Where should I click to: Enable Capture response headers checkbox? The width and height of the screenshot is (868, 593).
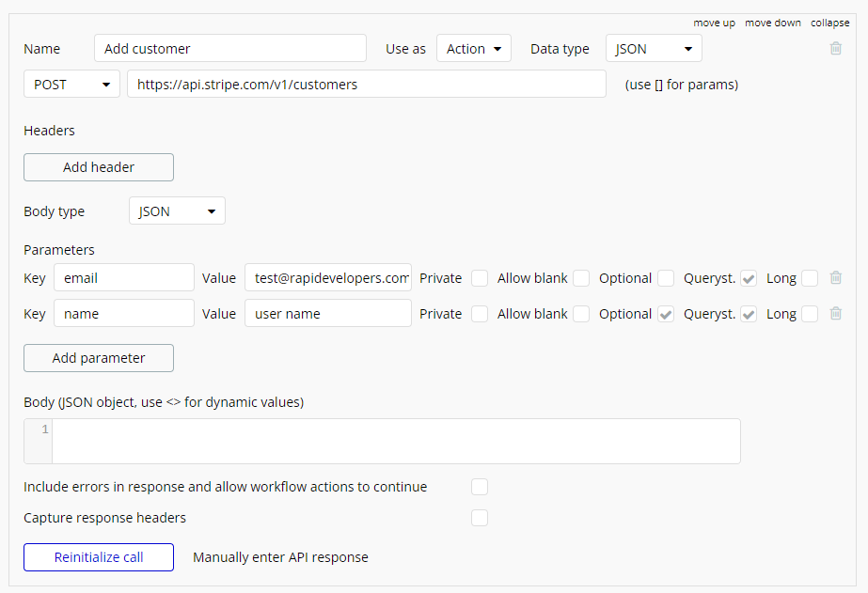pos(480,518)
